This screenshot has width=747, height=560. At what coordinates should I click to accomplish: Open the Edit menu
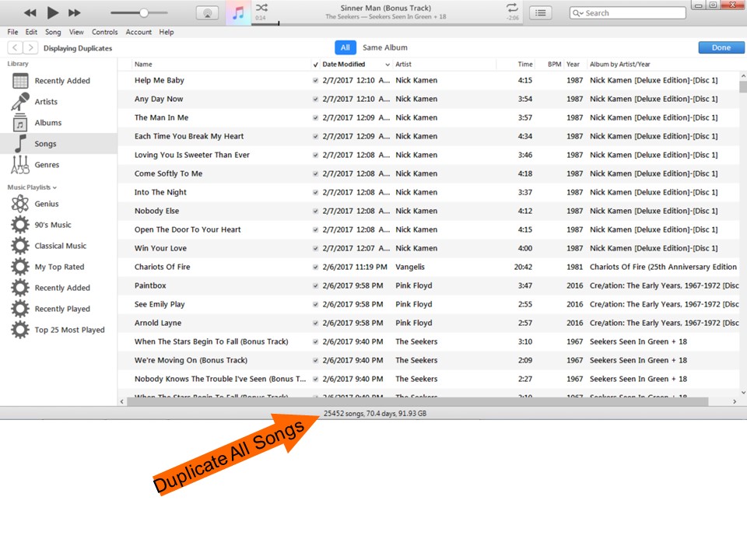tap(31, 32)
